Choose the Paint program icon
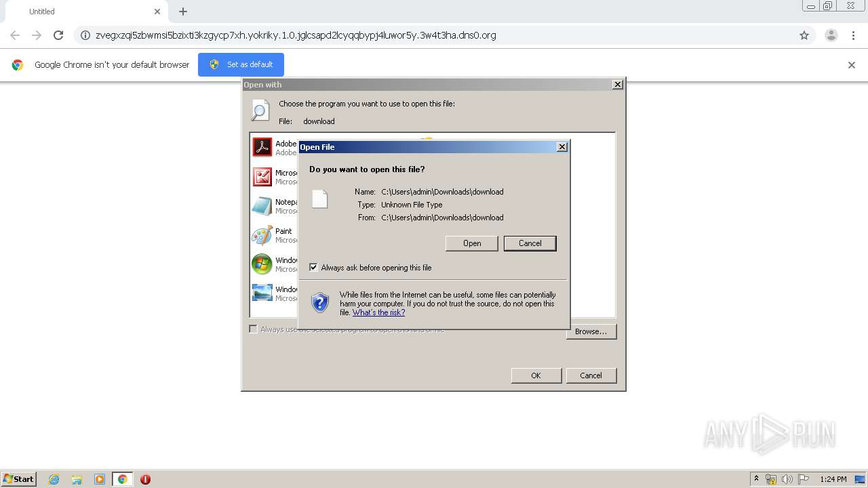 pos(262,235)
